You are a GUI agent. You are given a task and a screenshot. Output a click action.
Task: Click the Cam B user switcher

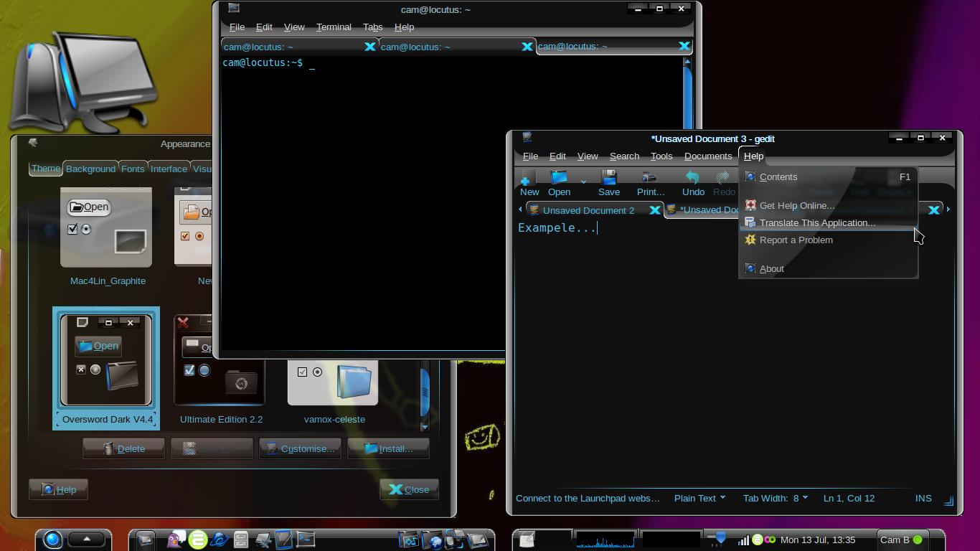point(902,540)
